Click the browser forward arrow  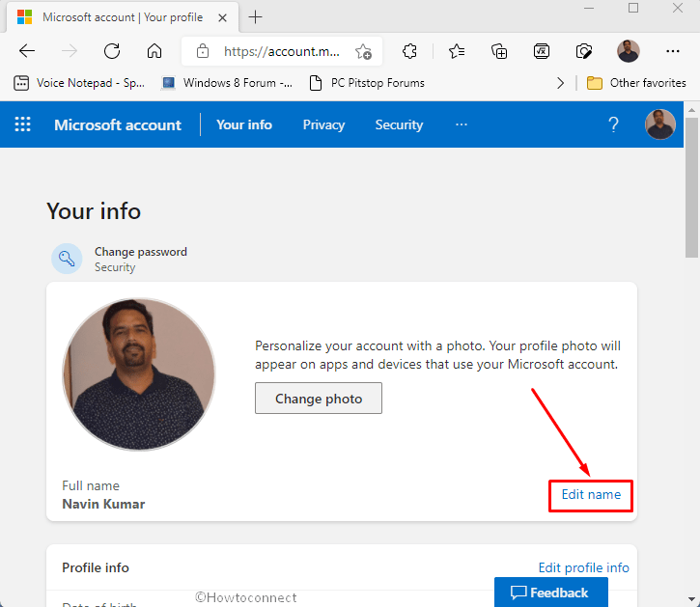coord(70,51)
